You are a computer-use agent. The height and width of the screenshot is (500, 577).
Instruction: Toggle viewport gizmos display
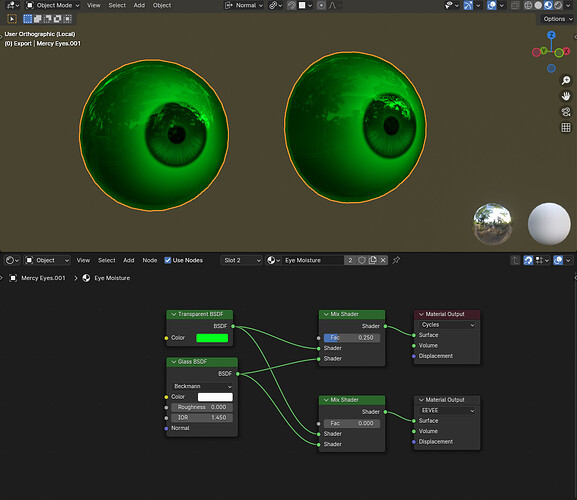click(x=468, y=5)
